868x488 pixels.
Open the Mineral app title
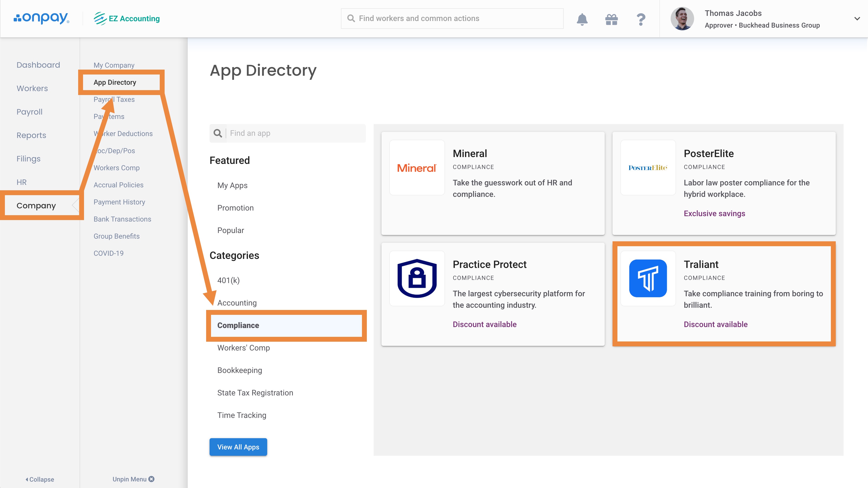[x=470, y=154]
